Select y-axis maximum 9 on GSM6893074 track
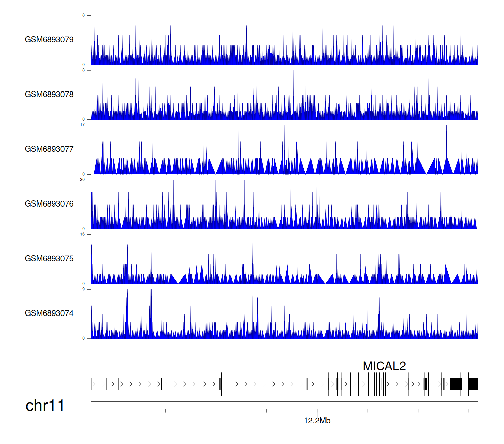This screenshot has width=504, height=444. (x=83, y=289)
